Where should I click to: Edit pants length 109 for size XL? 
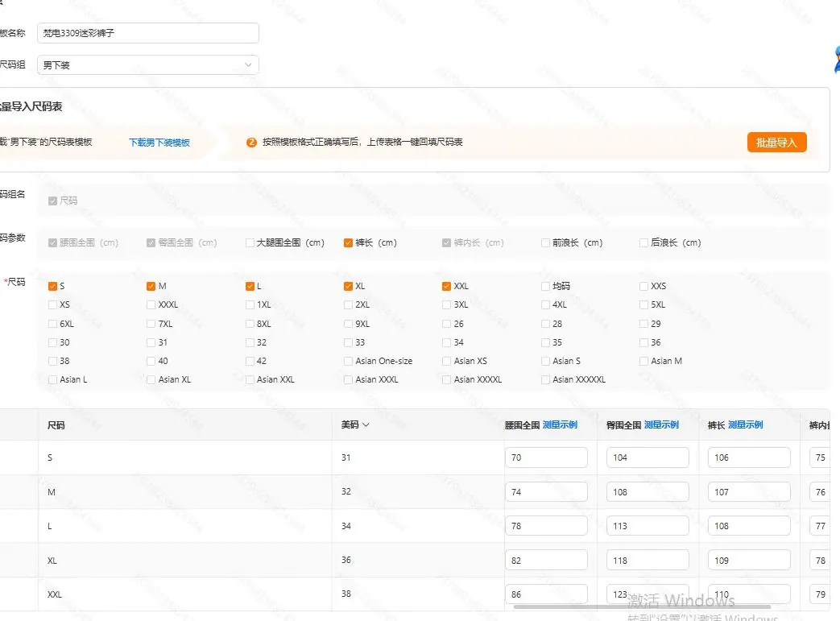[x=748, y=561]
